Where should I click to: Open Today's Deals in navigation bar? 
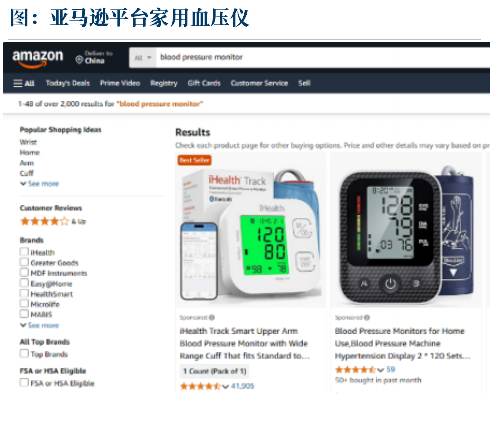coord(68,83)
